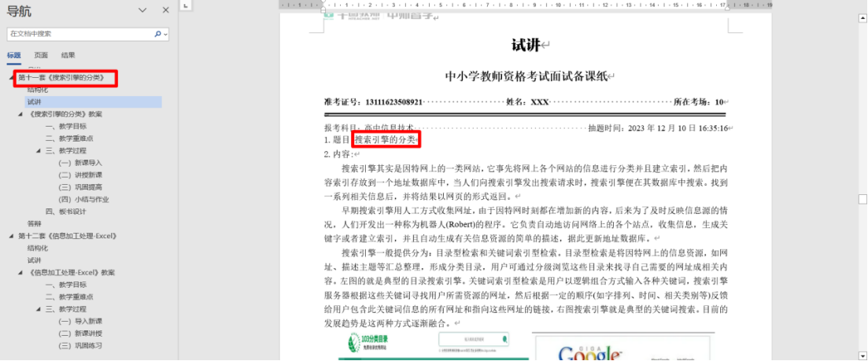Close the 导航 navigation pane
Screen dimensions: 868x361
(165, 10)
